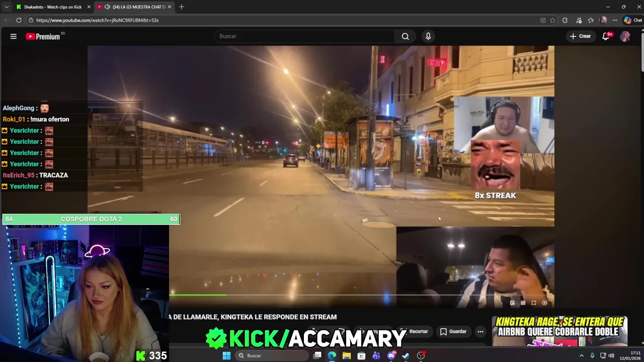
Task: Open Microsoft Store from taskbar
Action: pyautogui.click(x=361, y=355)
